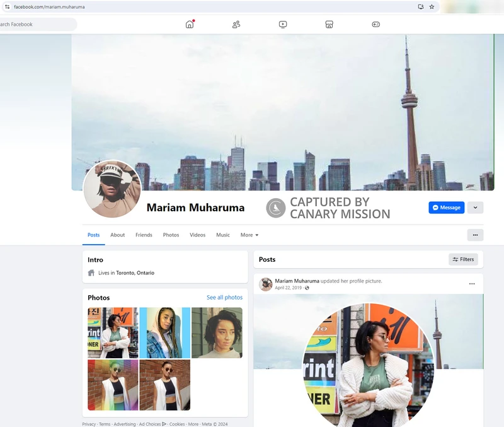Open untinted photo of woman by brick wall
Screen dimensions: 504x427
click(165, 385)
